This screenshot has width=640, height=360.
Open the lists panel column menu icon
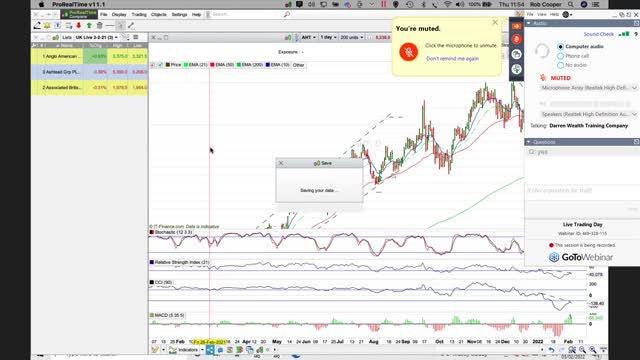[x=136, y=37]
